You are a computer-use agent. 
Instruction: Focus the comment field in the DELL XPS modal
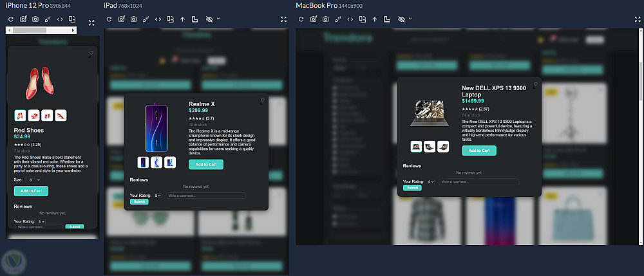coord(479,181)
